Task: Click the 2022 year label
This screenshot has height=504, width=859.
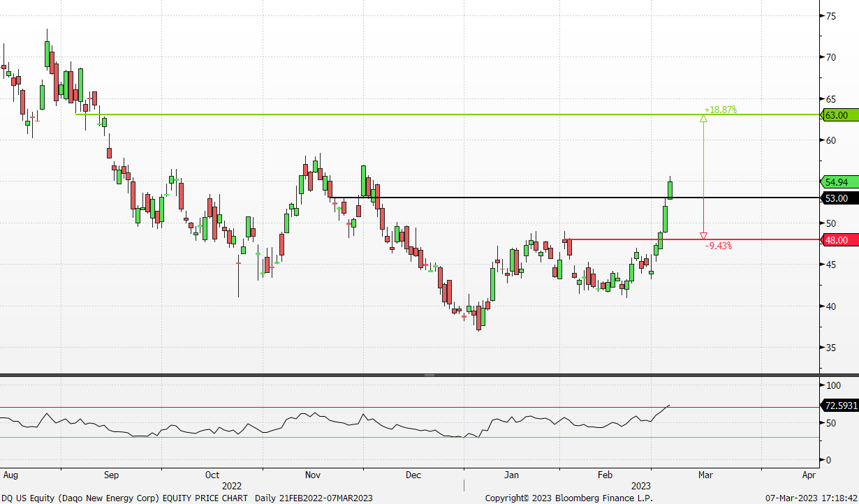Action: (x=232, y=486)
